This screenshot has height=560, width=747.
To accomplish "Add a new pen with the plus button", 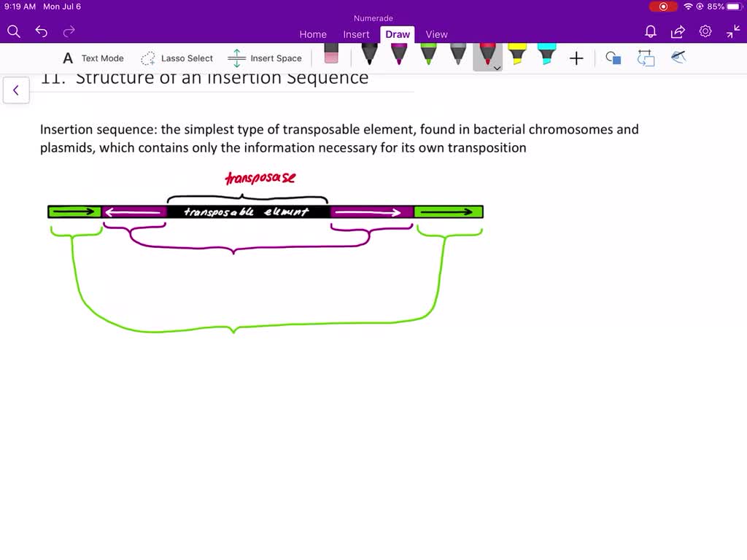I will [576, 58].
